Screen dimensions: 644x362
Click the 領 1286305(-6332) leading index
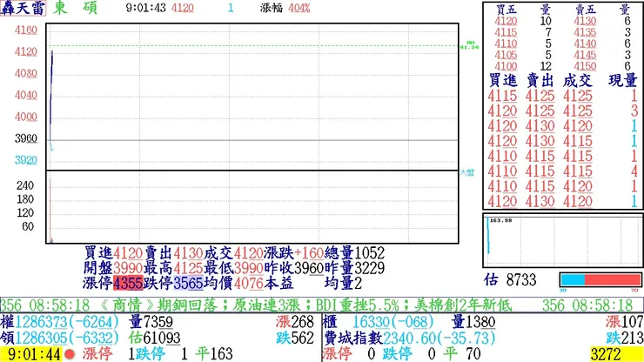tap(60, 338)
